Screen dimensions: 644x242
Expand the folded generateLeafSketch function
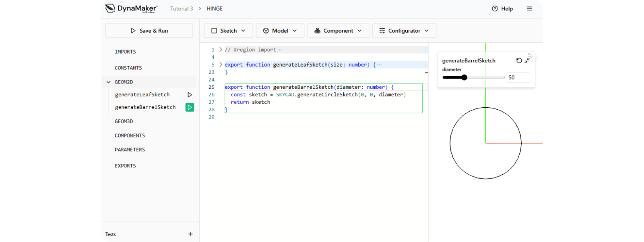pos(221,65)
